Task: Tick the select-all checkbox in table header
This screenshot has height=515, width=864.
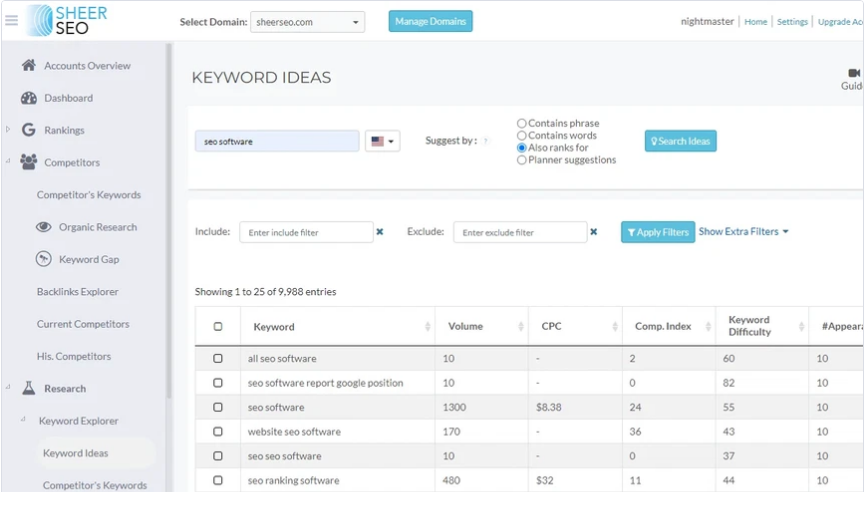Action: (218, 327)
